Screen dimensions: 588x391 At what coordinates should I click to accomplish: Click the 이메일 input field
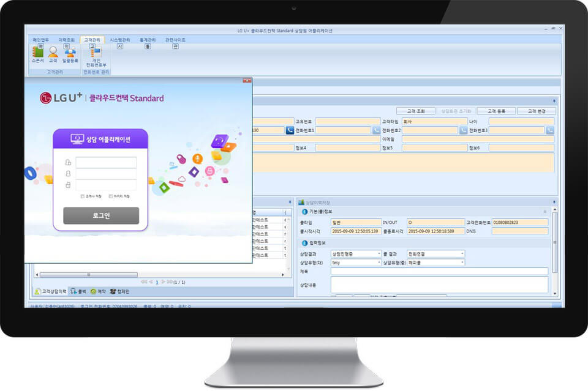point(478,139)
